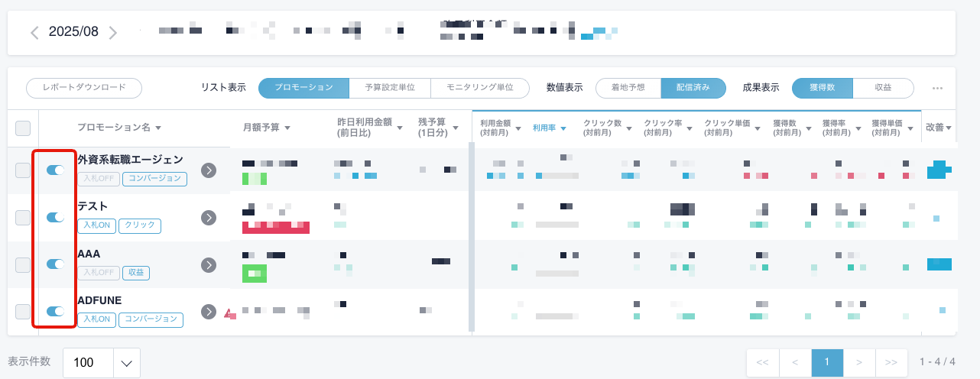Sort by クリック単価 column header

[733, 128]
